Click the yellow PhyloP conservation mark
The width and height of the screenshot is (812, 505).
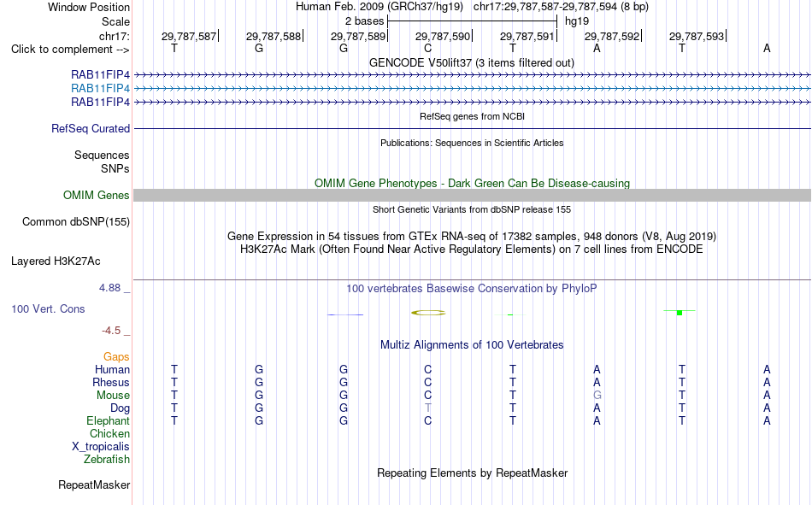428,313
